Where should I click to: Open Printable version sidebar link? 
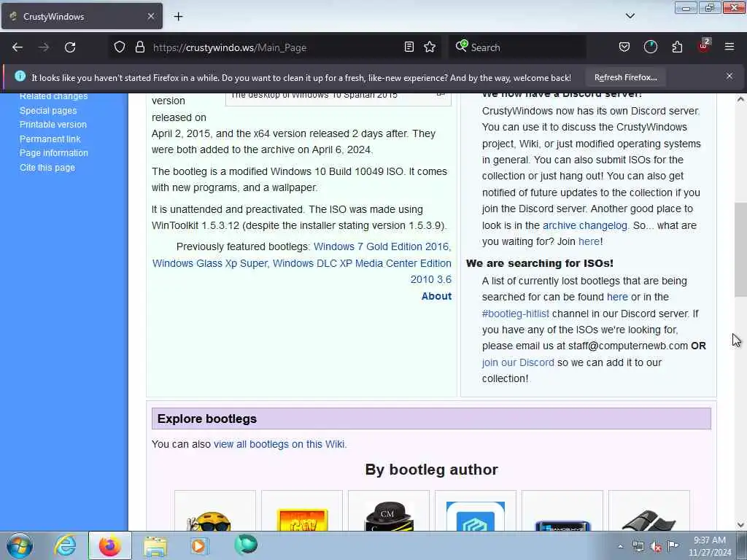tap(53, 125)
